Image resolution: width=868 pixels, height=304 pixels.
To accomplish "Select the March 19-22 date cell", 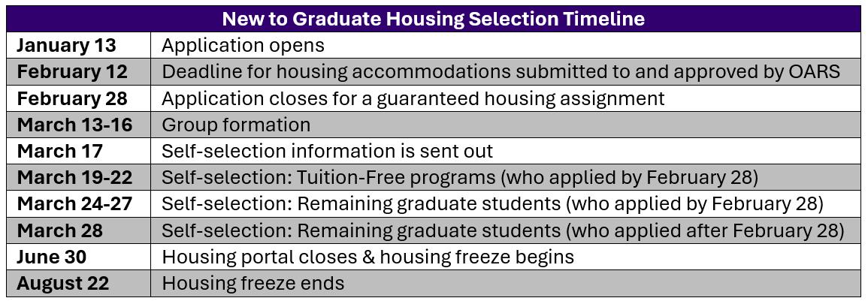I will [x=79, y=178].
